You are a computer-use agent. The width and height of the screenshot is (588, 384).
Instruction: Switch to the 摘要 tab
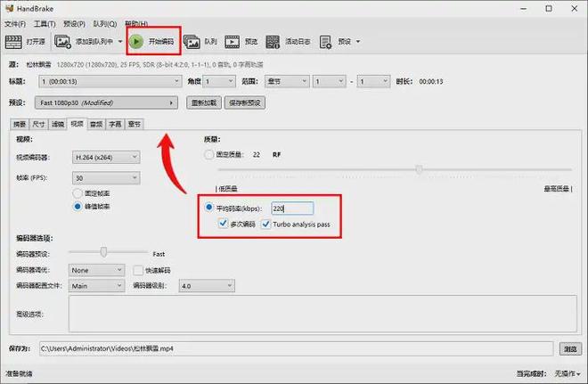point(20,124)
